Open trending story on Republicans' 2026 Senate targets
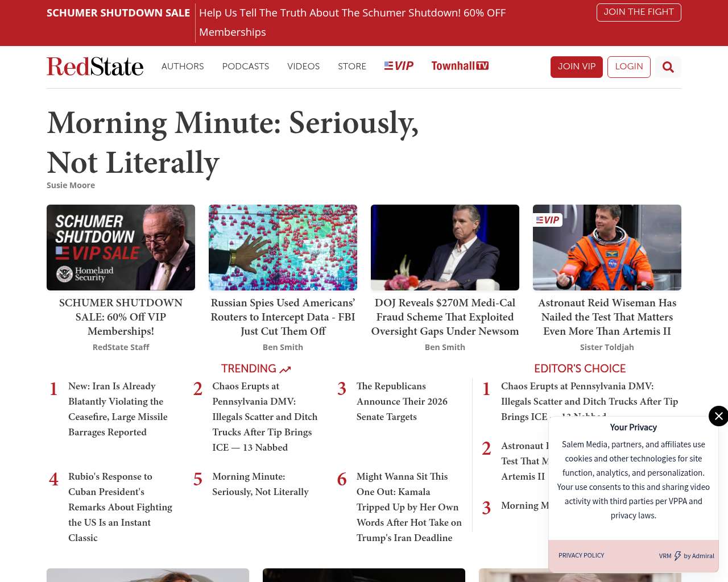This screenshot has height=582, width=728. click(x=402, y=401)
